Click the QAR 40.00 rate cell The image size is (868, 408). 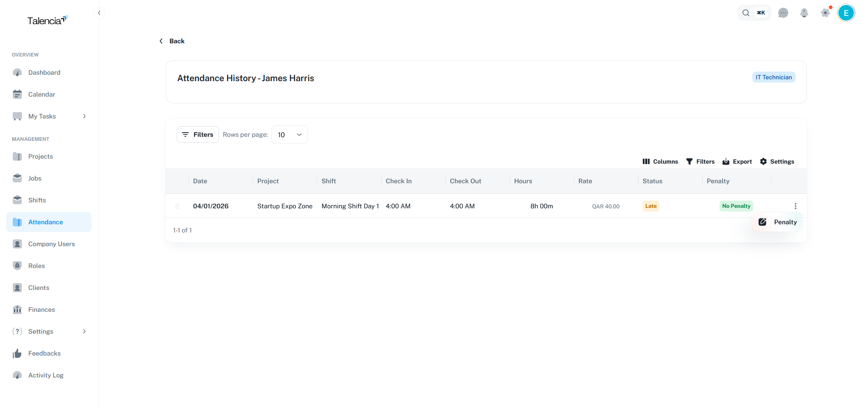point(606,207)
